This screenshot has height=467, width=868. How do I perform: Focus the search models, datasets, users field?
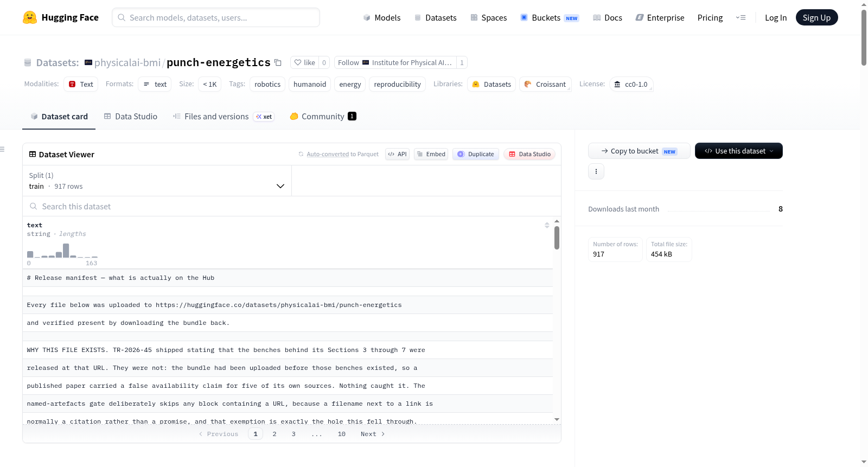216,17
